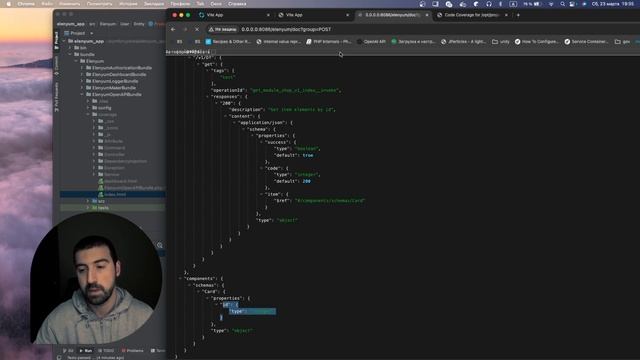Go back using the browser back arrow
Screen dimensions: 640x360
173,29
